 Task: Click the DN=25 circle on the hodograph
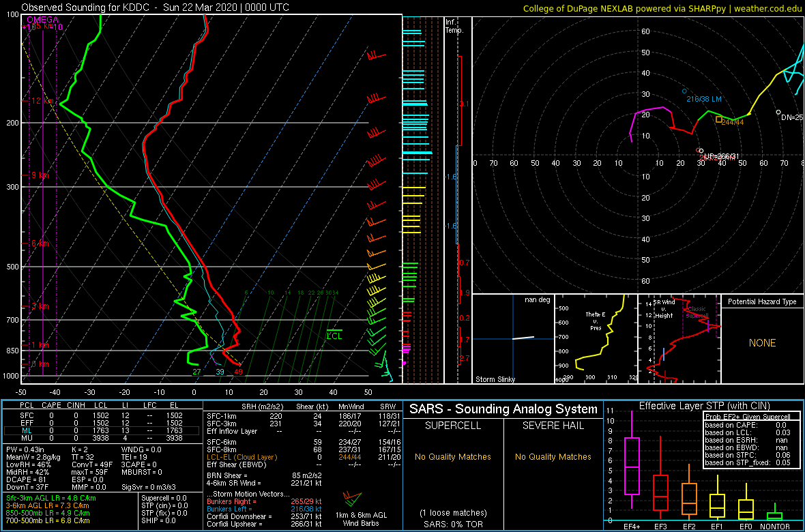[778, 112]
